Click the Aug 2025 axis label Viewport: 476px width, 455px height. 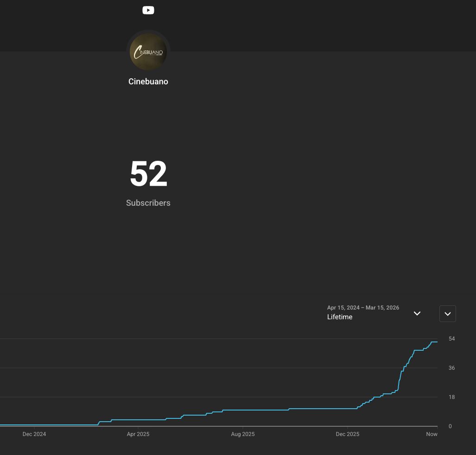(x=243, y=434)
